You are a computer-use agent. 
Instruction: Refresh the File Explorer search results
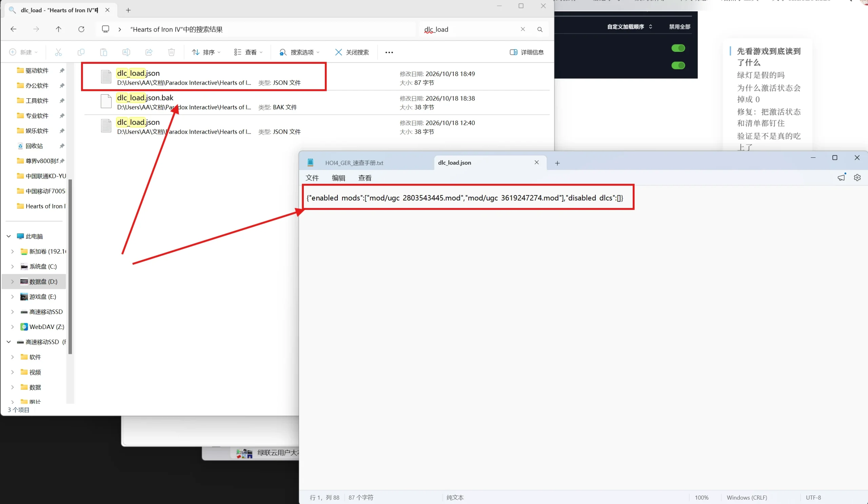pyautogui.click(x=81, y=29)
